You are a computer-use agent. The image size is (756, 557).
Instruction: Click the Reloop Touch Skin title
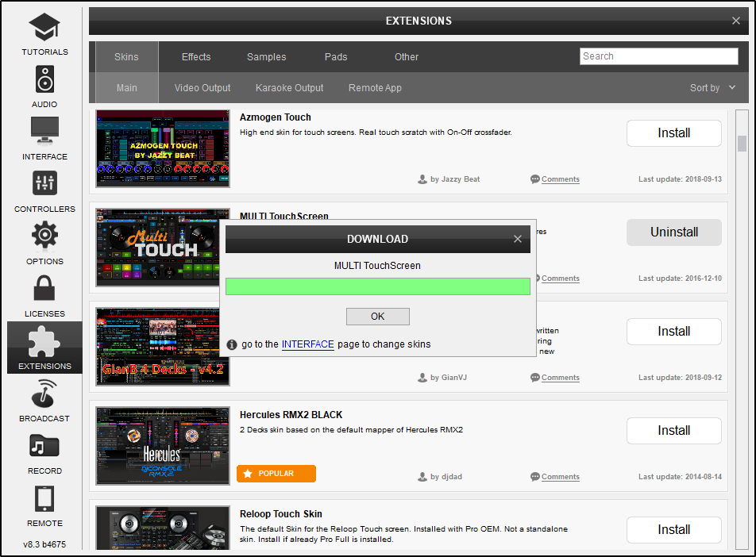coord(281,515)
